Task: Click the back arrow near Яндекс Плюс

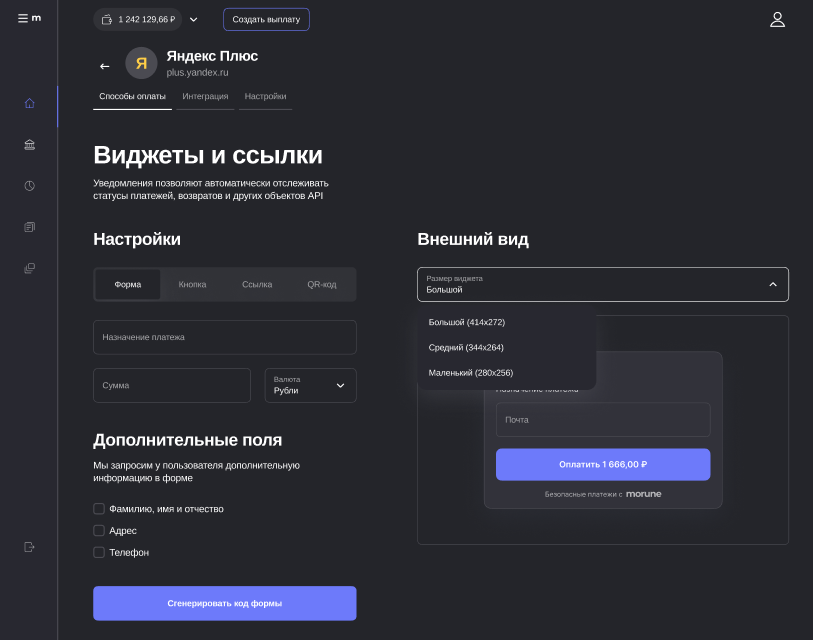Action: click(x=105, y=66)
